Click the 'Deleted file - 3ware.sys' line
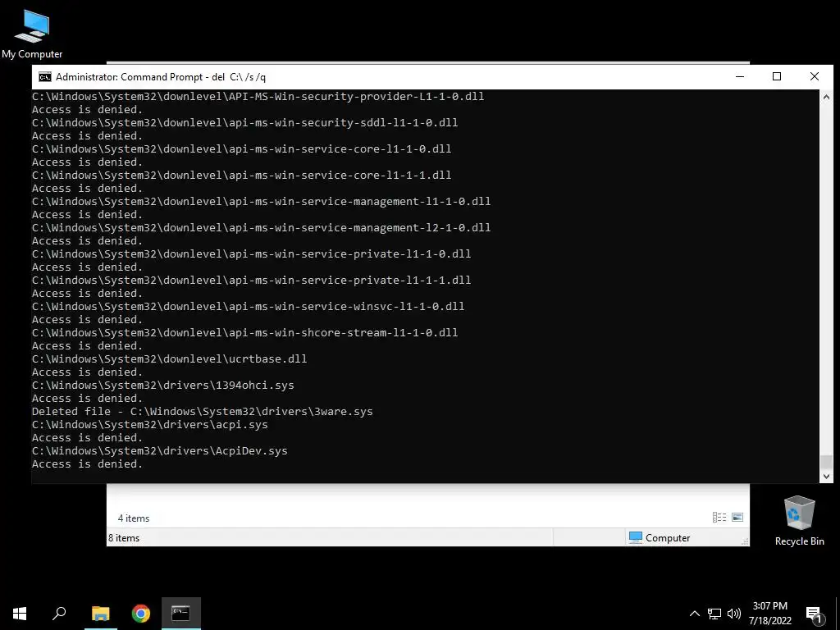 coord(202,412)
